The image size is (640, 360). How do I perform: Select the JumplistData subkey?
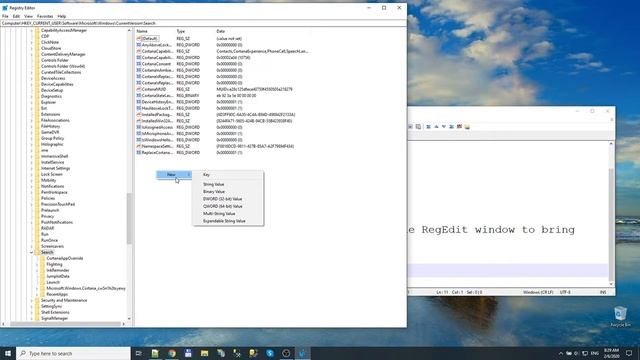point(58,276)
